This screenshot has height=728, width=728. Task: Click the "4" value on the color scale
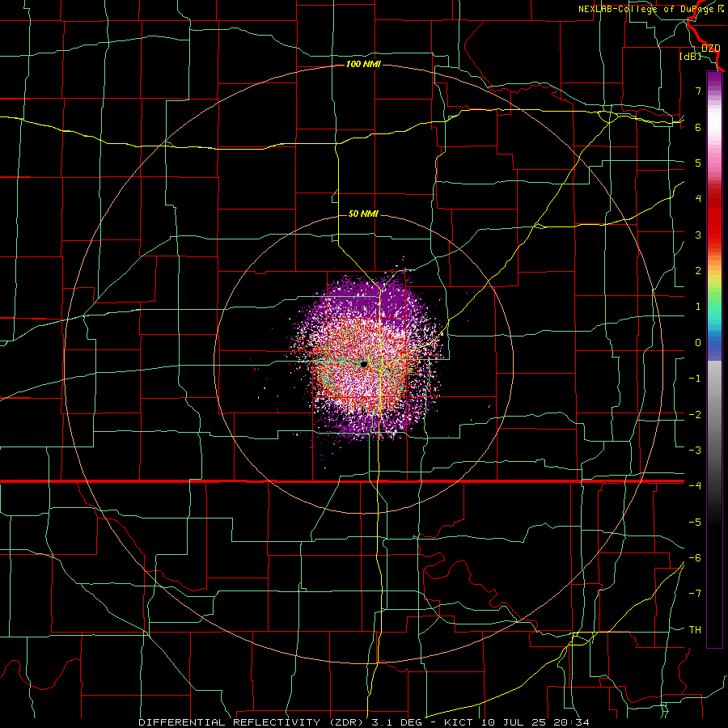point(698,199)
